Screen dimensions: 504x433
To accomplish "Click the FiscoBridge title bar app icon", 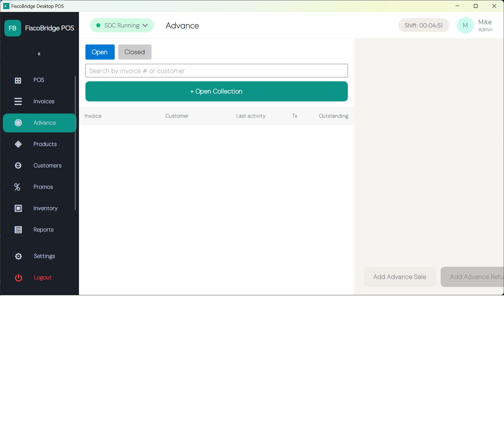I will point(6,6).
